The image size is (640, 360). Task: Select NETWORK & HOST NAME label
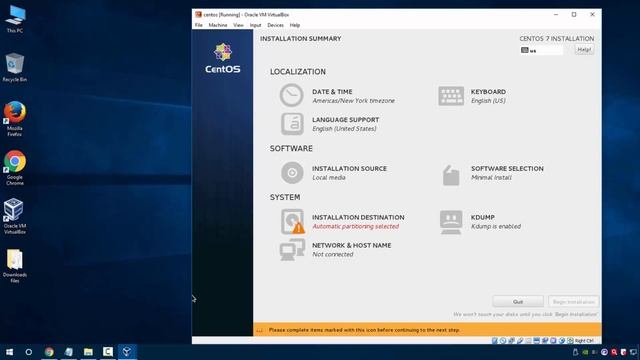352,245
